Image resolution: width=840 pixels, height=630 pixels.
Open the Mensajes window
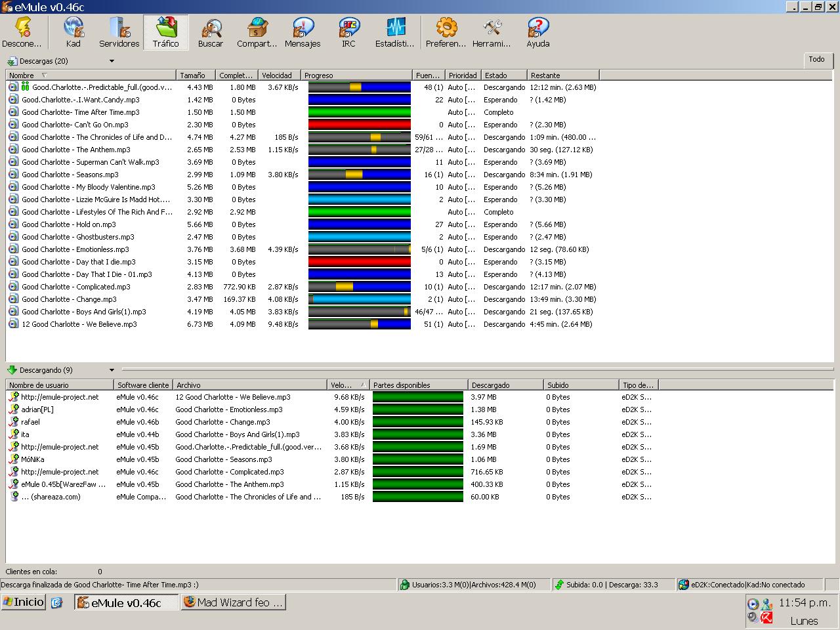click(303, 32)
